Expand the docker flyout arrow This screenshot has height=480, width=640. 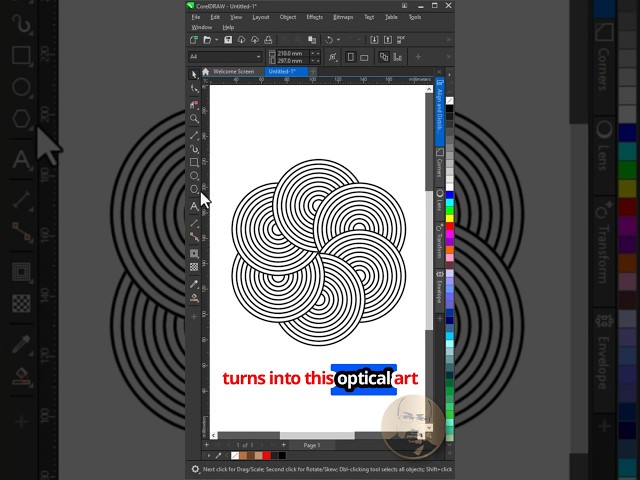point(449,75)
